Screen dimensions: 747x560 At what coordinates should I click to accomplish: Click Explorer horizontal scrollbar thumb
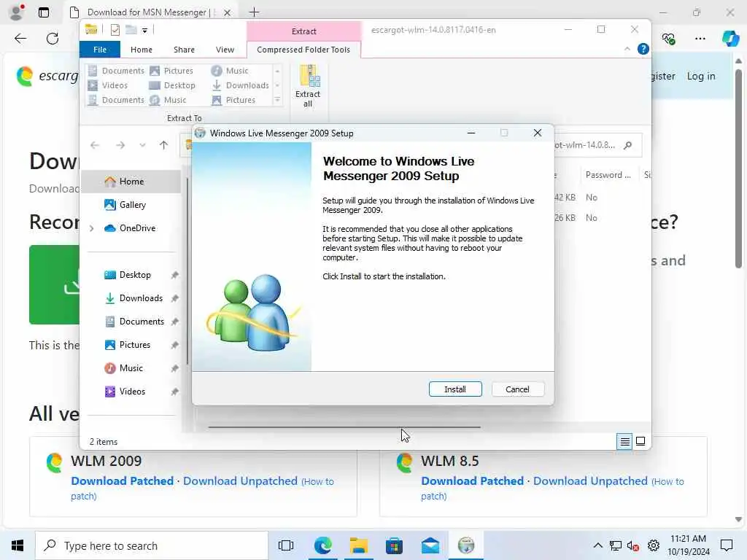344,427
